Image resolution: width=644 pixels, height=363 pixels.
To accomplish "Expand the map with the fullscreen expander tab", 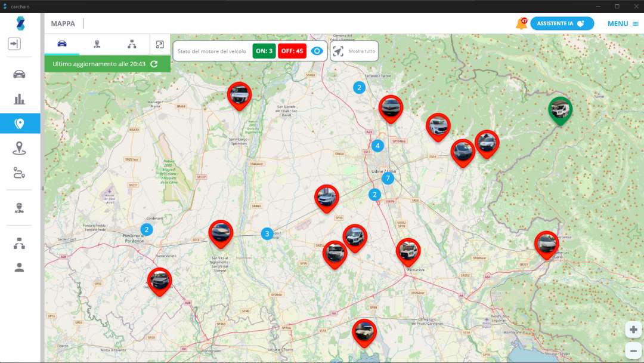I will (159, 44).
